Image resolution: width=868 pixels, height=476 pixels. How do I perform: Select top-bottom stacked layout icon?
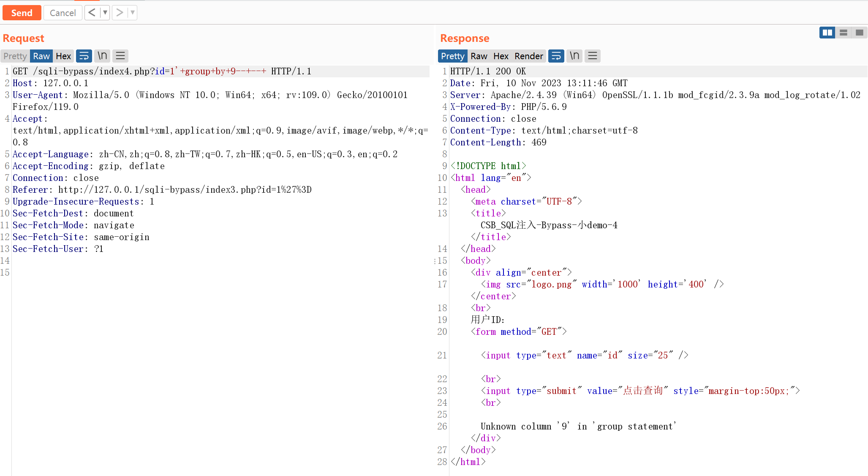[844, 33]
